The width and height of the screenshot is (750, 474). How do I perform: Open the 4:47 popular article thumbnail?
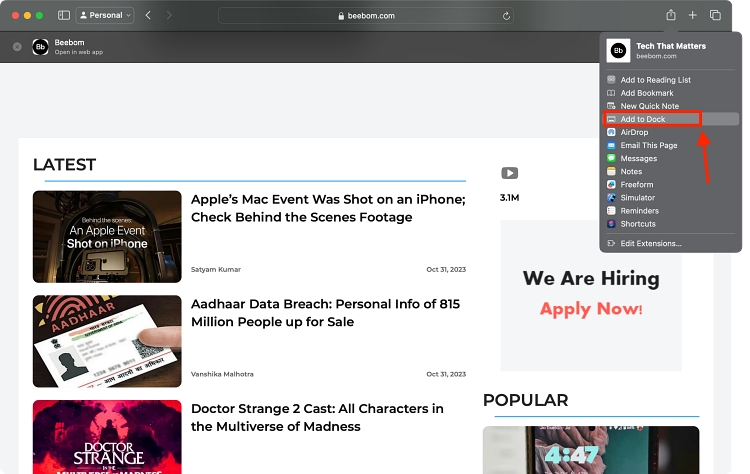coord(591,450)
